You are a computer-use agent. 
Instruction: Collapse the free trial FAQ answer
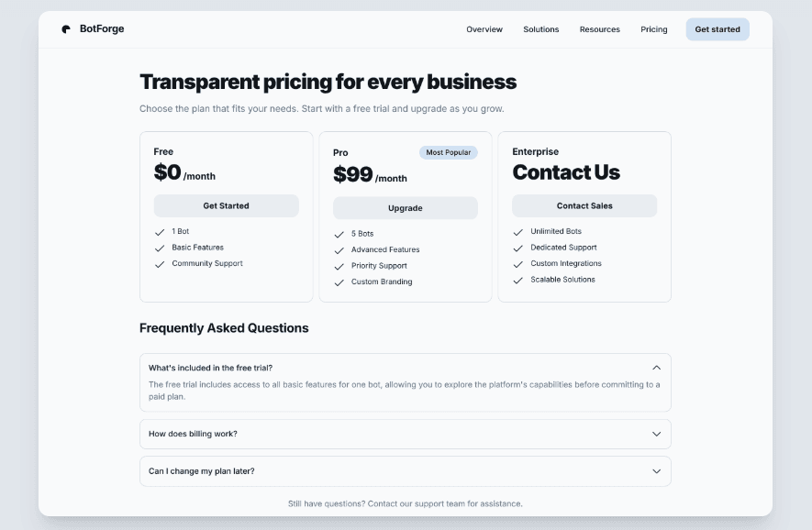tap(656, 367)
